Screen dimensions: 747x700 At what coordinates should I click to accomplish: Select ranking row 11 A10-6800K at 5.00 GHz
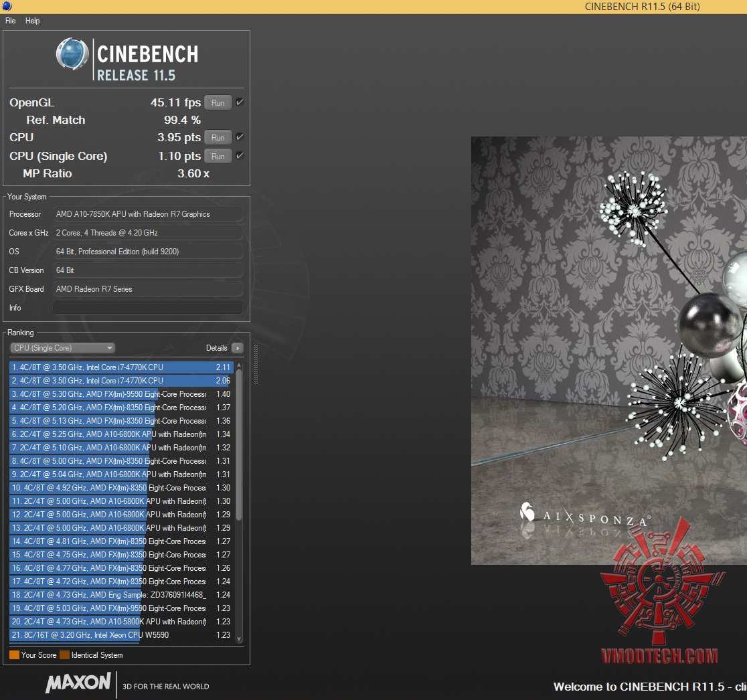pyautogui.click(x=121, y=501)
